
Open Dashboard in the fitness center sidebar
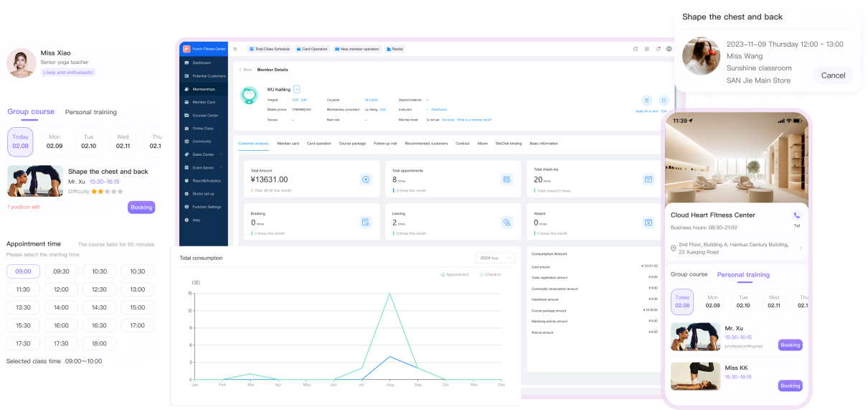click(204, 63)
